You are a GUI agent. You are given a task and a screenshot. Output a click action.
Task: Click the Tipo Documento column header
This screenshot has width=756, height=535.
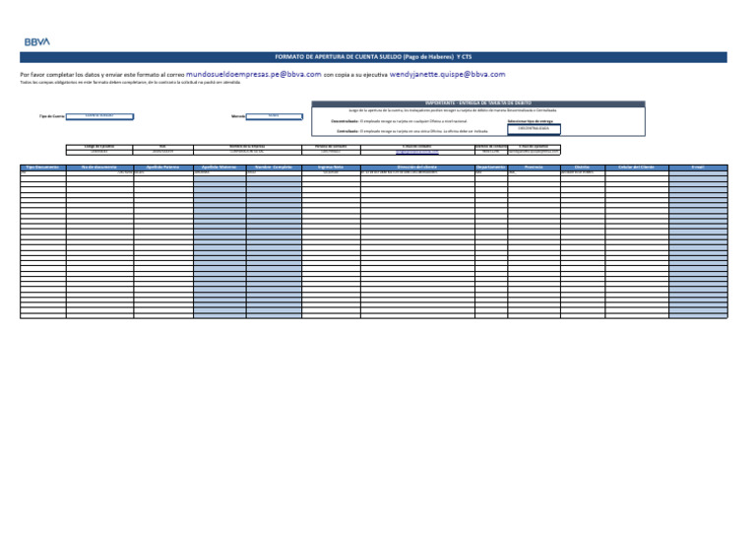(x=43, y=167)
